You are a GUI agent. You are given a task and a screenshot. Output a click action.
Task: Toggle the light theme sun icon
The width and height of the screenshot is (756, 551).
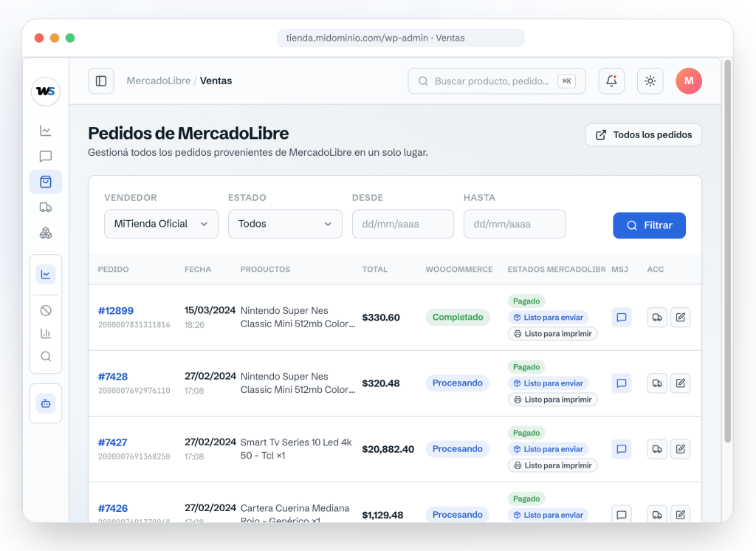(x=650, y=81)
